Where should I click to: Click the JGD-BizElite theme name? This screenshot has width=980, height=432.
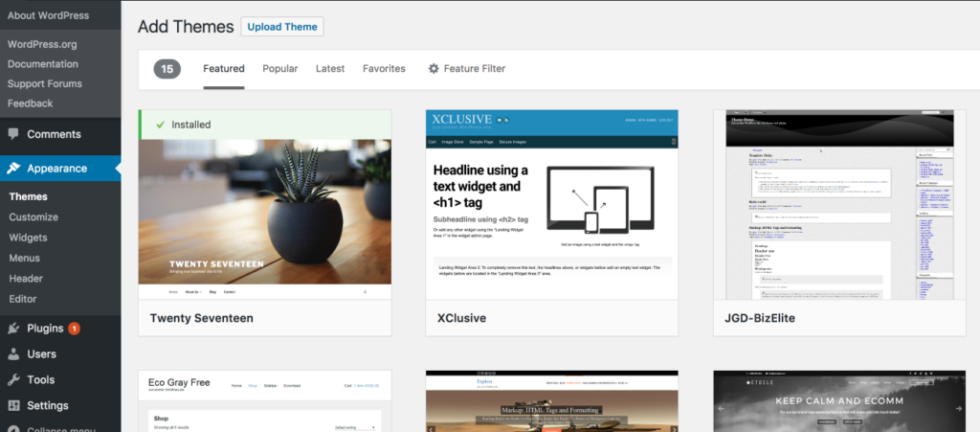point(760,318)
